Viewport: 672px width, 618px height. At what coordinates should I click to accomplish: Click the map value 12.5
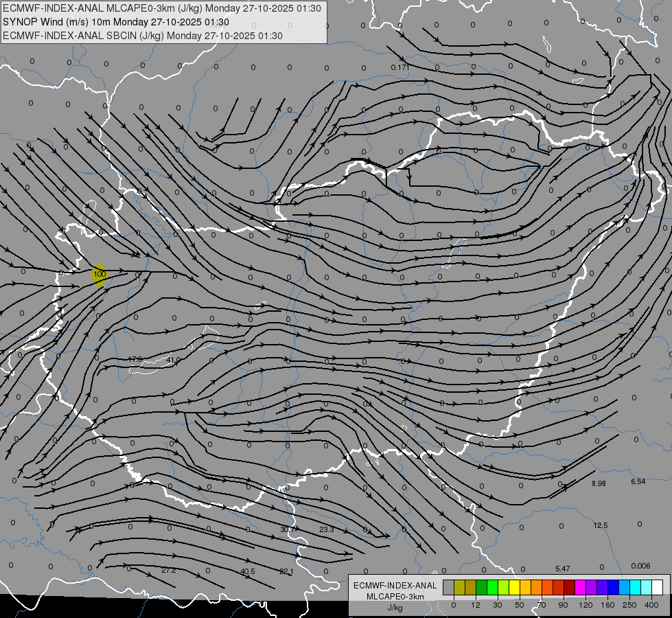(x=601, y=525)
